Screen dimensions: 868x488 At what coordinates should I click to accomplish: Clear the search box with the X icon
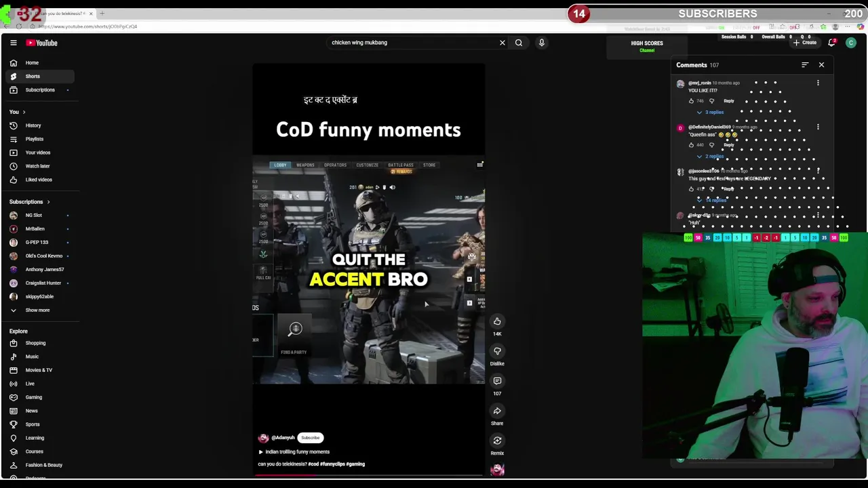tap(502, 43)
